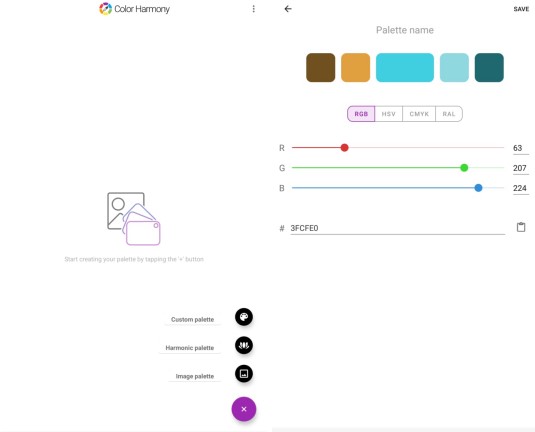
Task: Open the three-dot overflow menu
Action: [x=254, y=9]
